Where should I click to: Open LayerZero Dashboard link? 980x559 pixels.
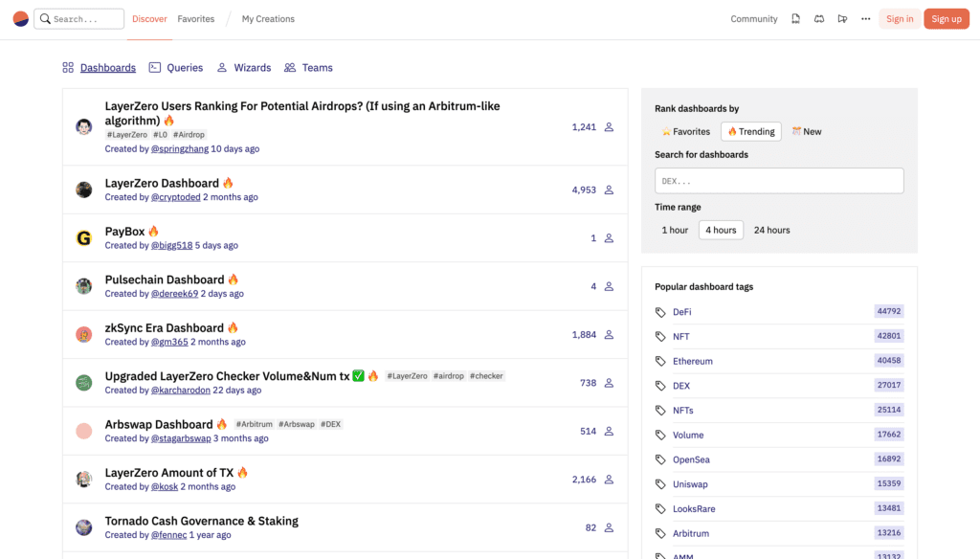tap(162, 183)
